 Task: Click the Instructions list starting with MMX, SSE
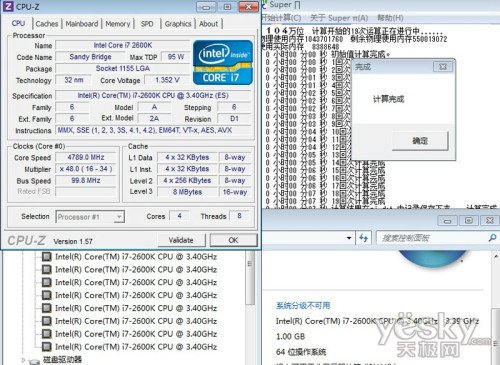[x=153, y=130]
